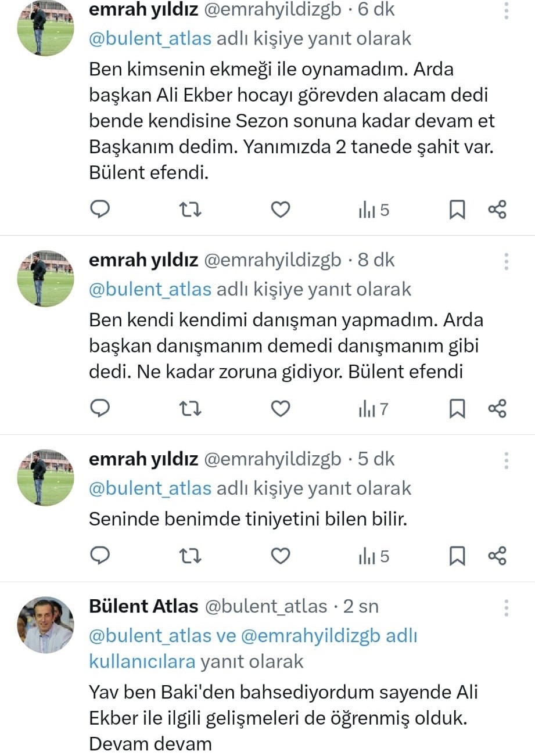
Task: Open more options for the 8 dk tweet
Action: coord(507,261)
